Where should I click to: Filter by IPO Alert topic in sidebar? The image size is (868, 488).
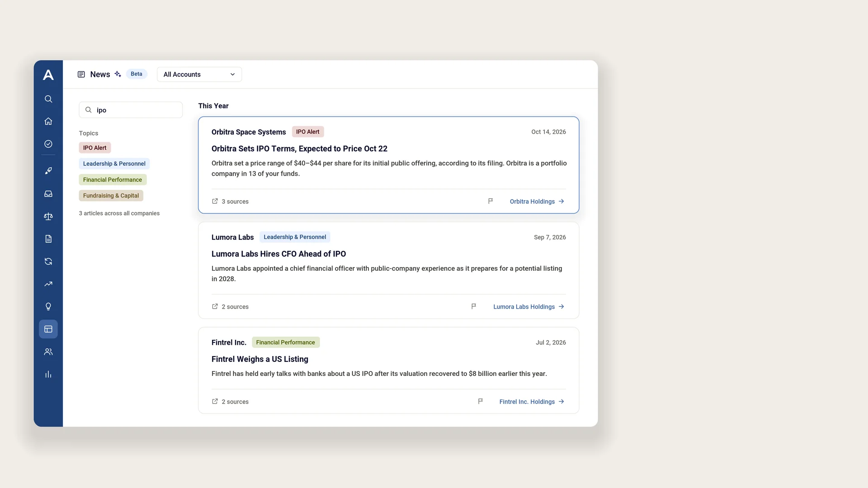click(95, 148)
